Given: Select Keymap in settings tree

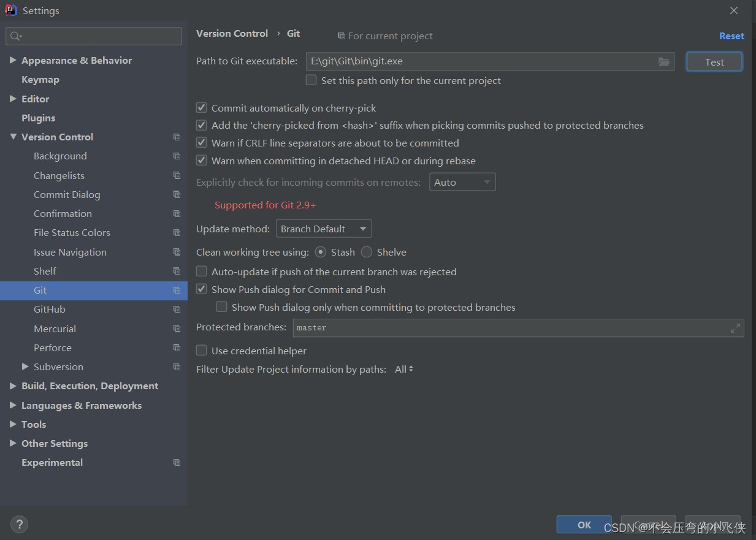Looking at the screenshot, I should click(40, 80).
